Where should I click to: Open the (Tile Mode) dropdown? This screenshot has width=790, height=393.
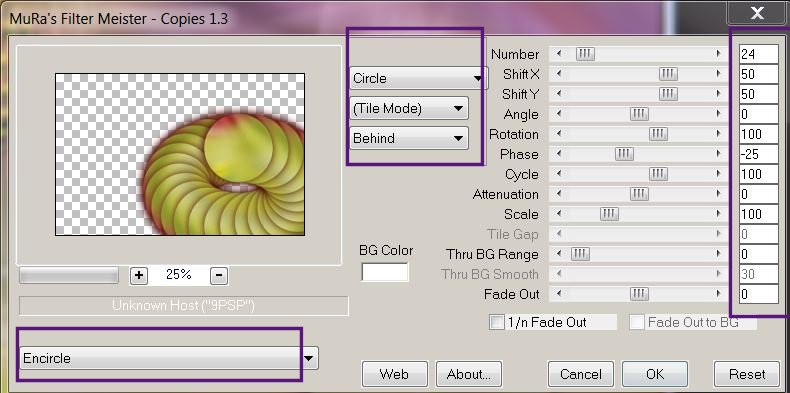click(409, 108)
